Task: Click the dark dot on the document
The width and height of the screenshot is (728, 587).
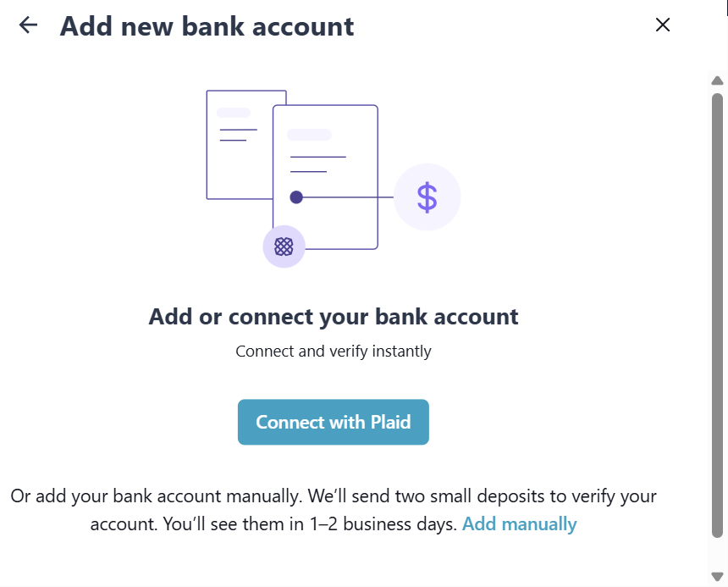Action: (296, 197)
